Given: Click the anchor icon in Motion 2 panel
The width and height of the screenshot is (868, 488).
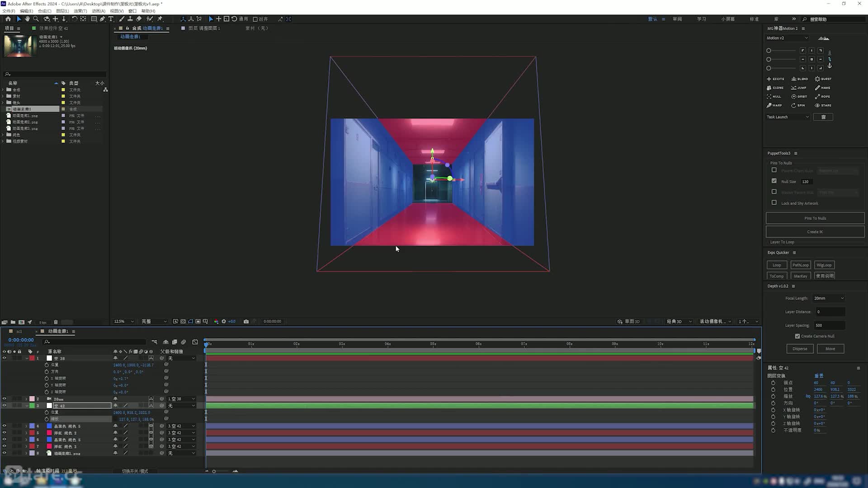Looking at the screenshot, I should [x=830, y=66].
